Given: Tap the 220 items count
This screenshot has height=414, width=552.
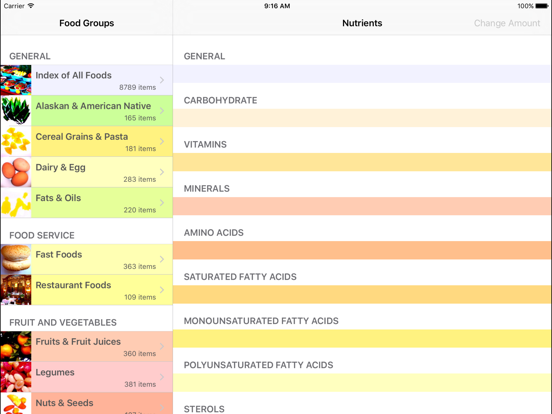Looking at the screenshot, I should pos(139,210).
